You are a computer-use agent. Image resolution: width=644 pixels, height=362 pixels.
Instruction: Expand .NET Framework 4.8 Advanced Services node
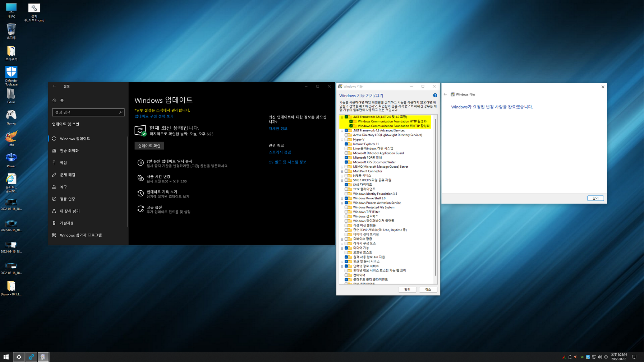(x=342, y=131)
